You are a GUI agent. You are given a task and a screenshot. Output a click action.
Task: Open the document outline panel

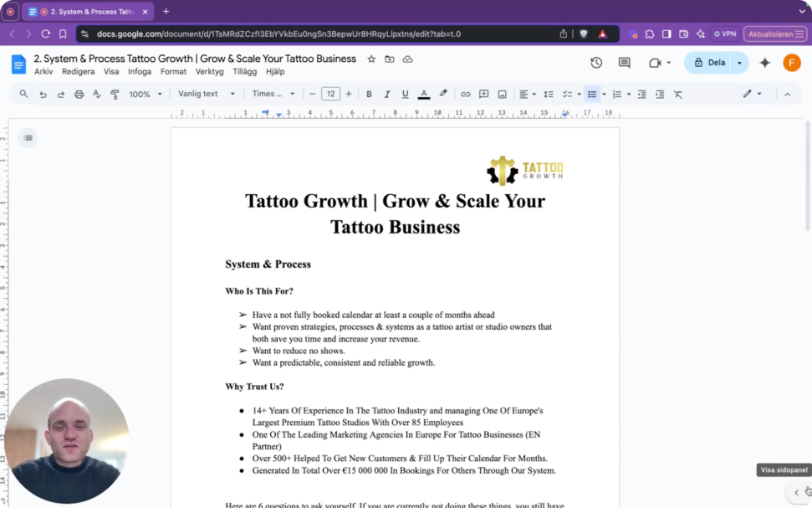pyautogui.click(x=28, y=138)
